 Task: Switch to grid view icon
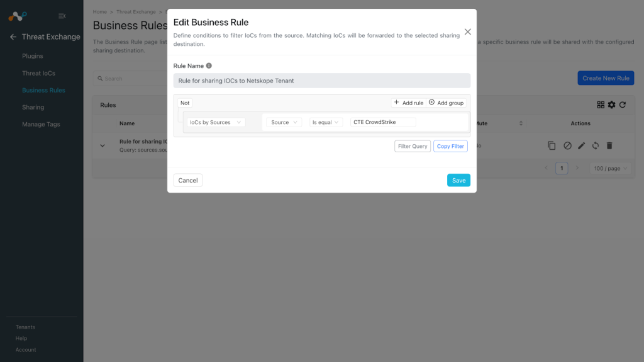click(x=601, y=105)
